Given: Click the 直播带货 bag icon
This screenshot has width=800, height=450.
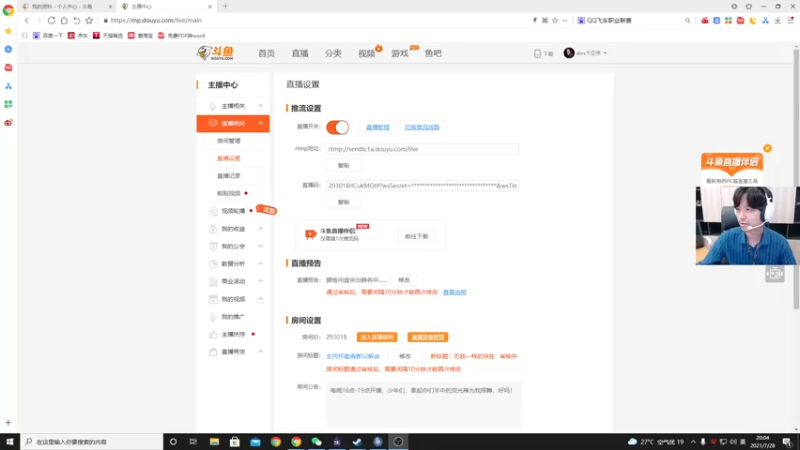Looking at the screenshot, I should (x=213, y=352).
